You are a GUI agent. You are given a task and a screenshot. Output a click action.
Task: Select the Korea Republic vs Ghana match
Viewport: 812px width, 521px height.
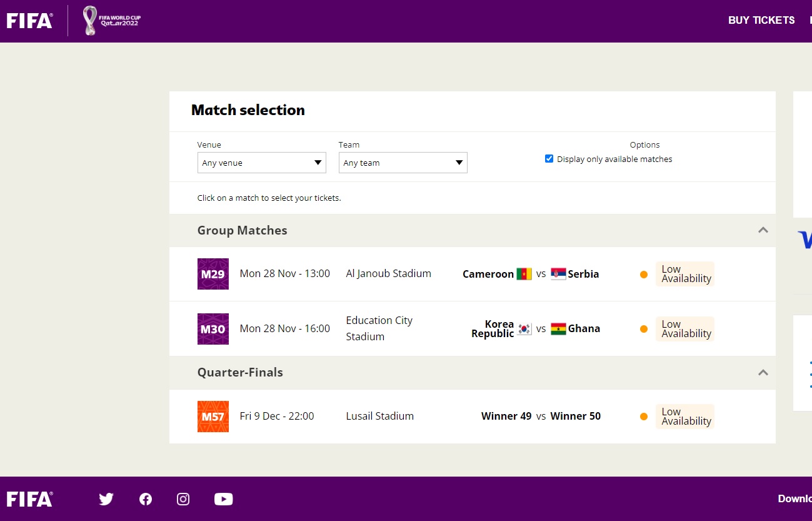[x=535, y=329]
